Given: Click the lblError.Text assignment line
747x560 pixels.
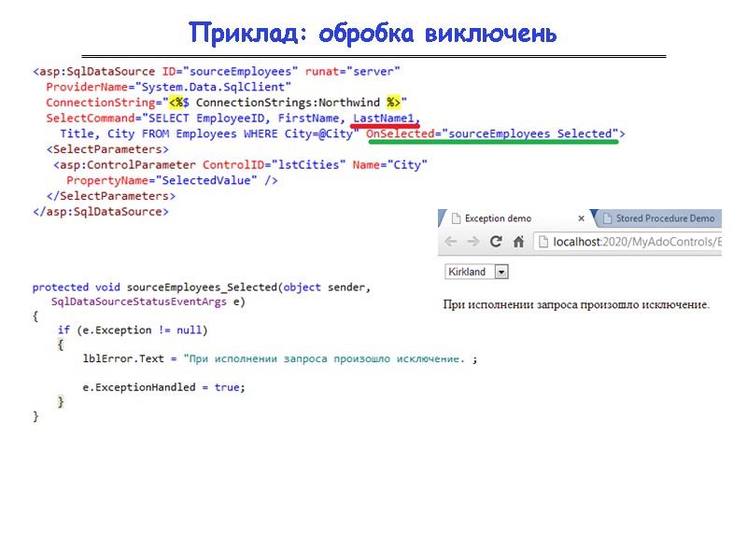Looking at the screenshot, I should coord(280,358).
